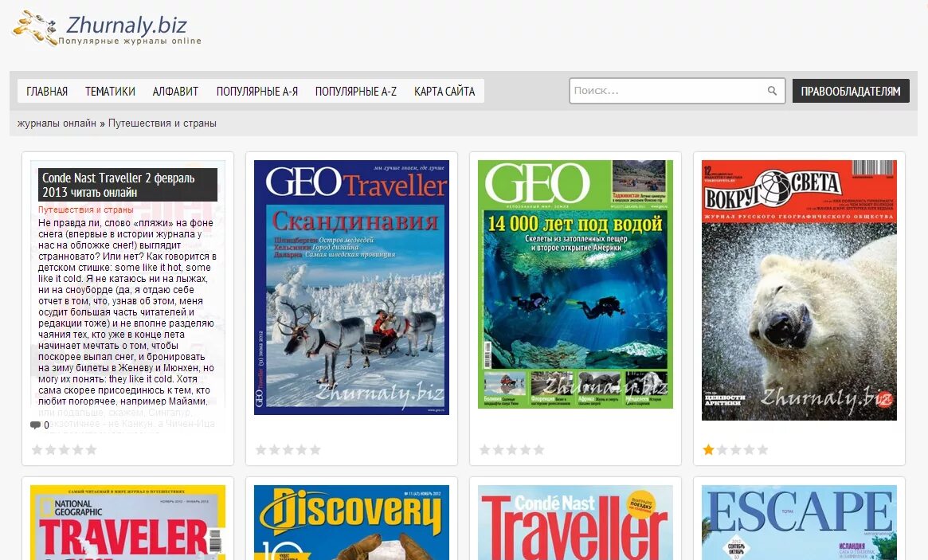The image size is (928, 560).
Task: Open Вокруг Света polar bear cover
Action: 799,290
